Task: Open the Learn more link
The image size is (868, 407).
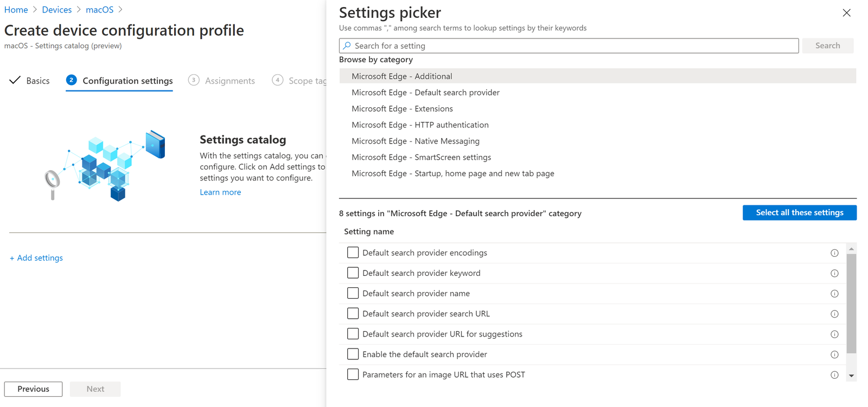Action: tap(220, 192)
